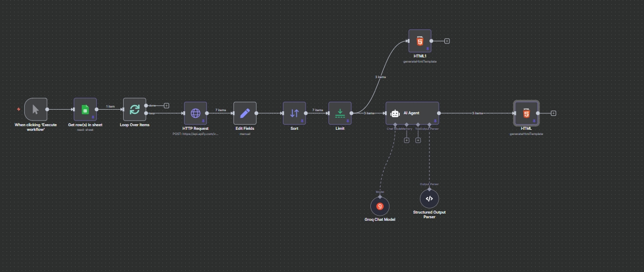Click the Google Sheets 'Get row(s) in sheet' node
This screenshot has width=644, height=272.
(x=85, y=109)
